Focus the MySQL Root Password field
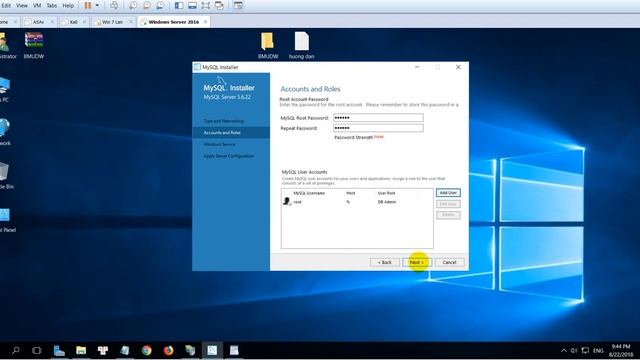The height and width of the screenshot is (360, 640). point(378,118)
